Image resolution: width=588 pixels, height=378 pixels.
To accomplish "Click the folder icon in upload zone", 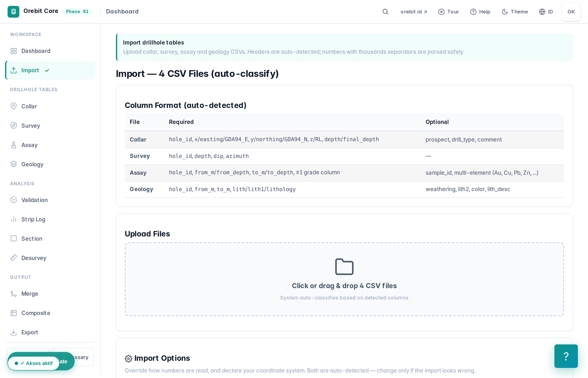I will pyautogui.click(x=344, y=266).
